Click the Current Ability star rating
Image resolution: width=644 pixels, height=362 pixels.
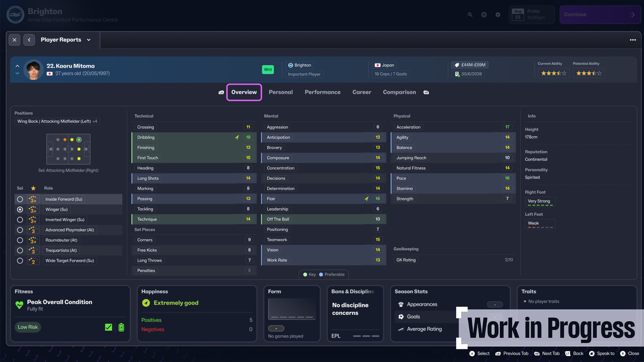point(553,73)
